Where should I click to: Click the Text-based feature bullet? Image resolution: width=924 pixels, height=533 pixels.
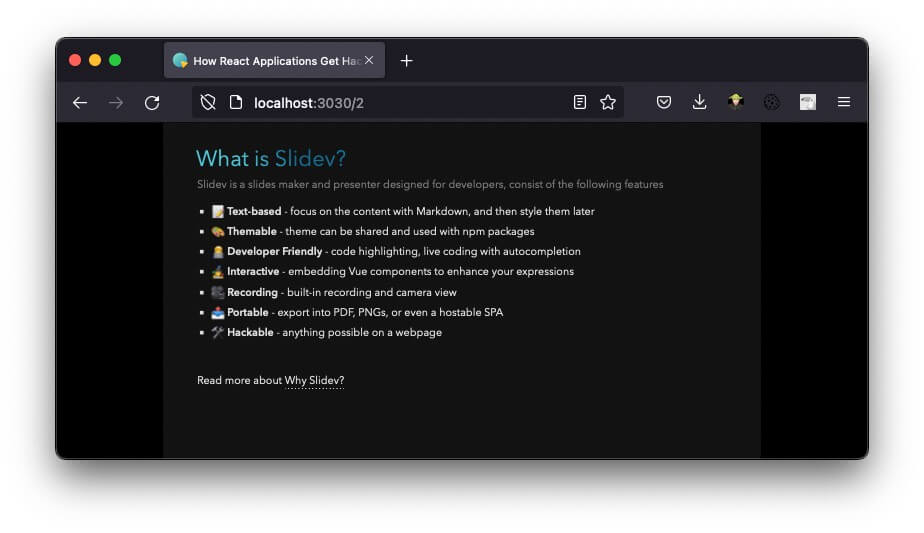(x=402, y=212)
